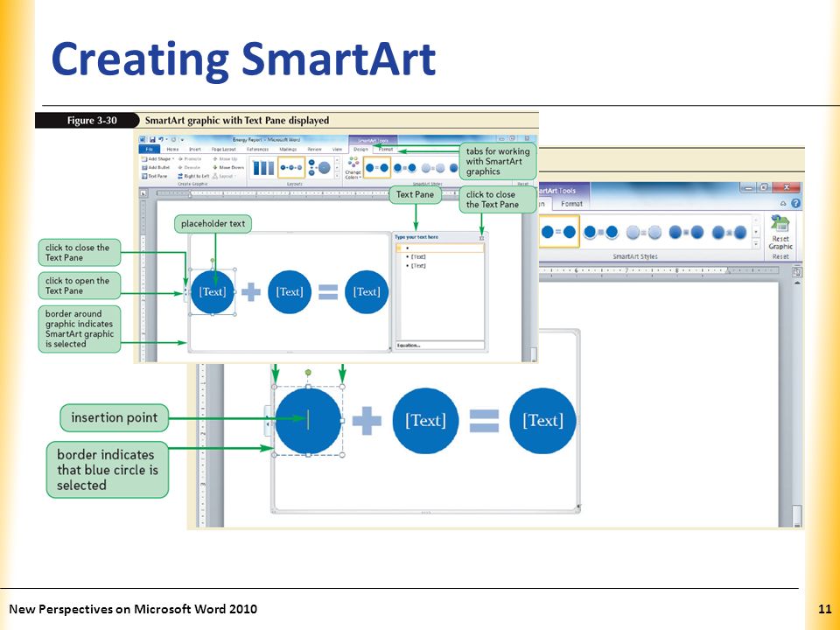Screen dimensions: 840x630
Task: Click the Demote button
Action: pos(189,167)
